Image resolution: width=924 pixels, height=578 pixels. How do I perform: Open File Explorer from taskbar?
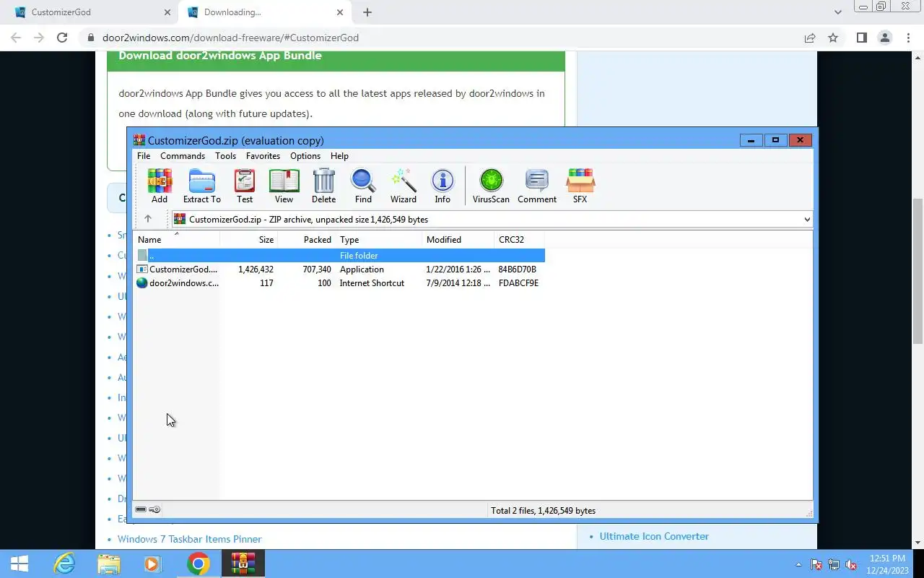coord(108,564)
